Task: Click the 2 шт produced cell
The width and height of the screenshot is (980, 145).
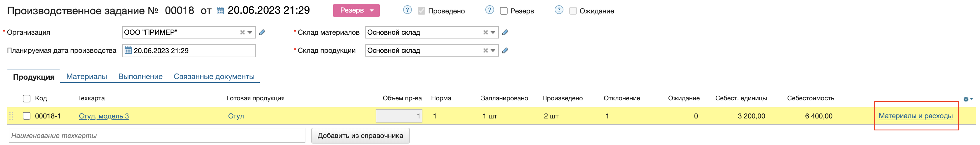Action: click(551, 116)
